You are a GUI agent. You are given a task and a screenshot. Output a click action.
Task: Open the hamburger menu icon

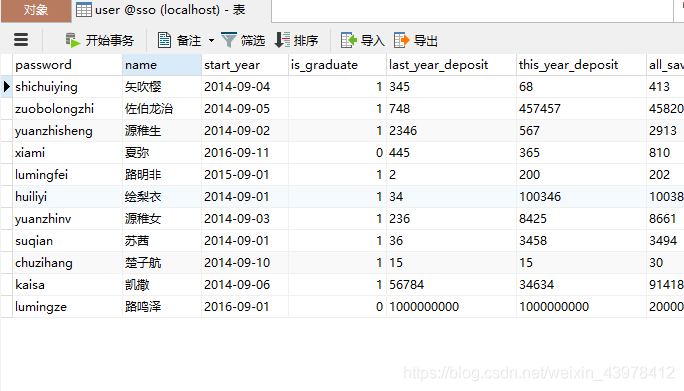[x=21, y=40]
